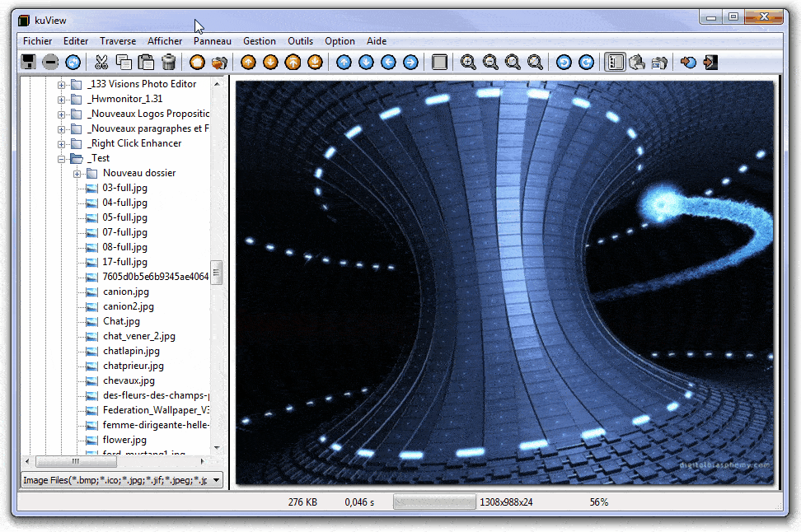Collapse the _Test folder
The width and height of the screenshot is (801, 532).
[x=61, y=159]
